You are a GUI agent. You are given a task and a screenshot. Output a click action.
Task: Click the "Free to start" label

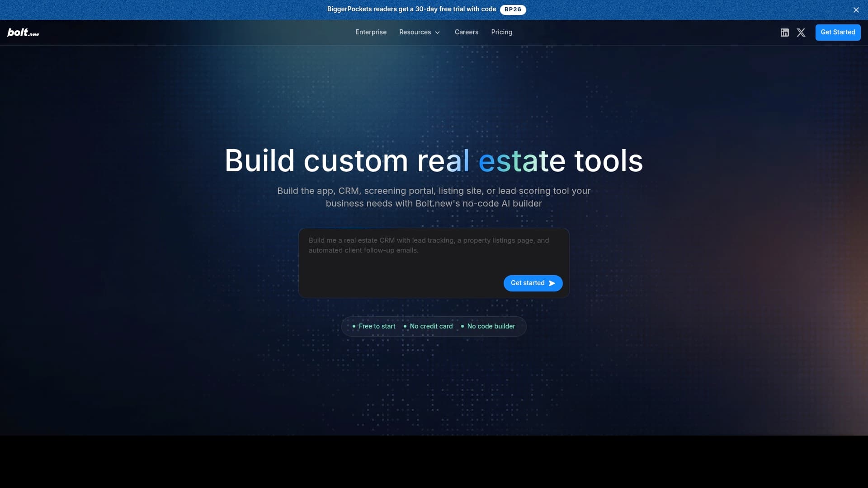point(377,326)
